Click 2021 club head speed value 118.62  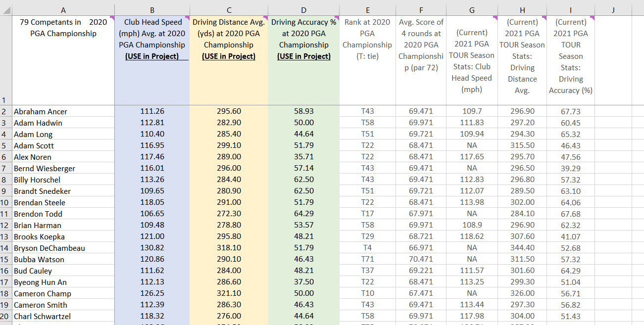pyautogui.click(x=472, y=236)
